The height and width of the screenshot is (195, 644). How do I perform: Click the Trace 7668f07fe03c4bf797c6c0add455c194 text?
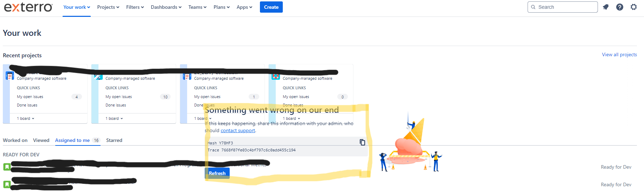pos(251,150)
